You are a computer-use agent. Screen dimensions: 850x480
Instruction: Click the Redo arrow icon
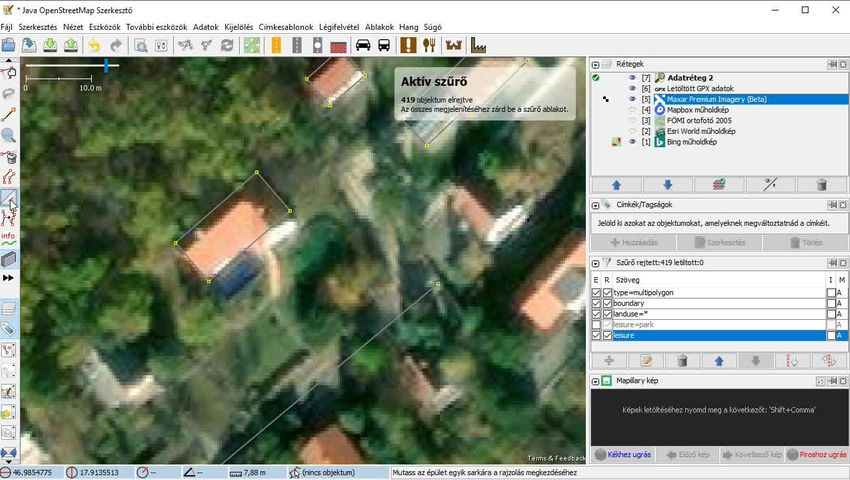pos(115,46)
